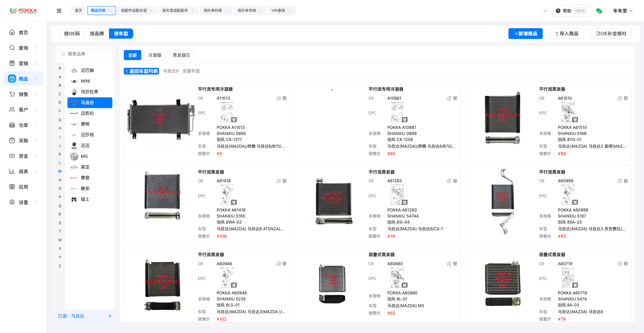Jump to letter B in the alphabet index
The height and width of the screenshot is (333, 644).
(60, 85)
